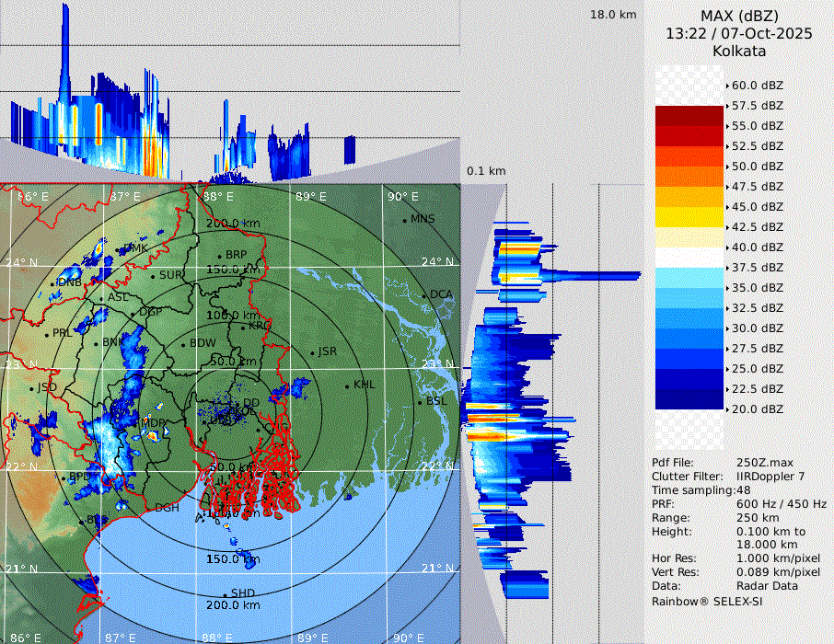Viewport: 834px width, 644px height.
Task: Click the darkest red swatch at legend top
Action: 689,116
